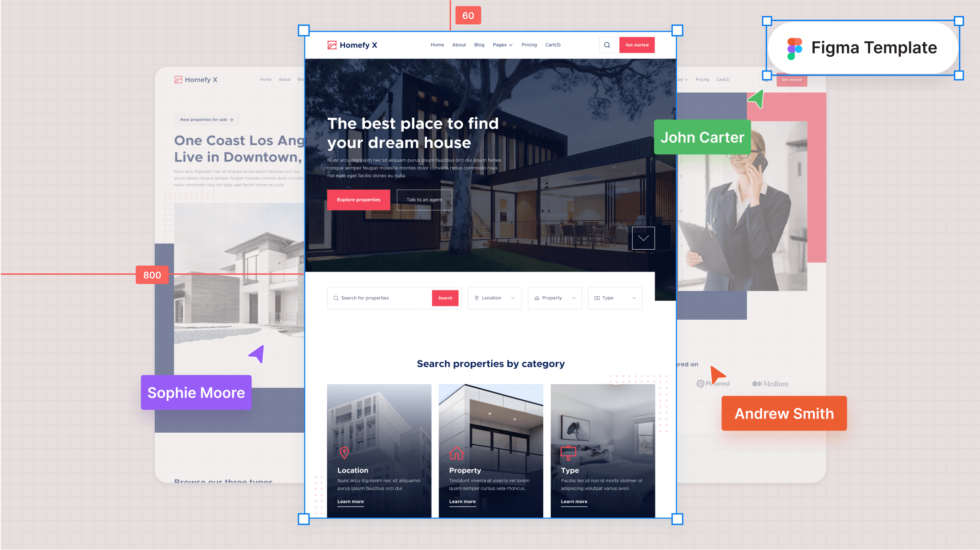Viewport: 980px width, 550px height.
Task: Click Explore properties button in hero
Action: pos(359,199)
